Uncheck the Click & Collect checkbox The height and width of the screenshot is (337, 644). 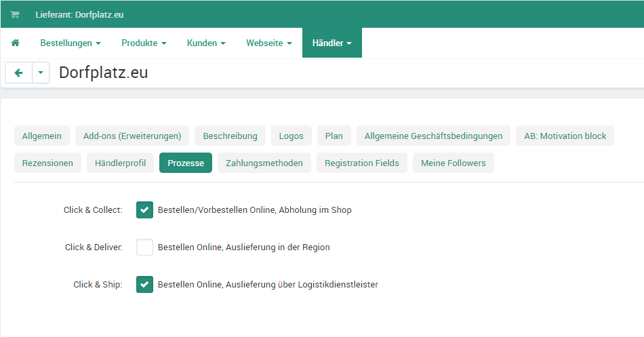click(144, 210)
